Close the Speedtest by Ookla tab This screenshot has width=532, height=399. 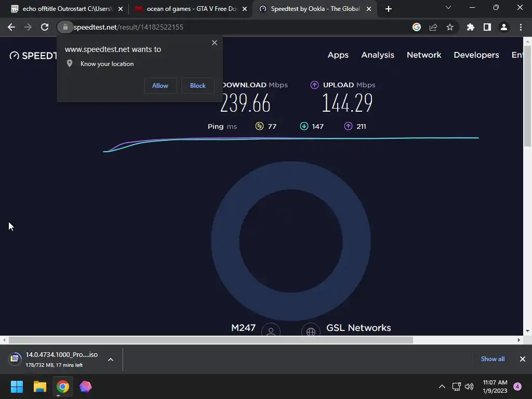(x=369, y=9)
